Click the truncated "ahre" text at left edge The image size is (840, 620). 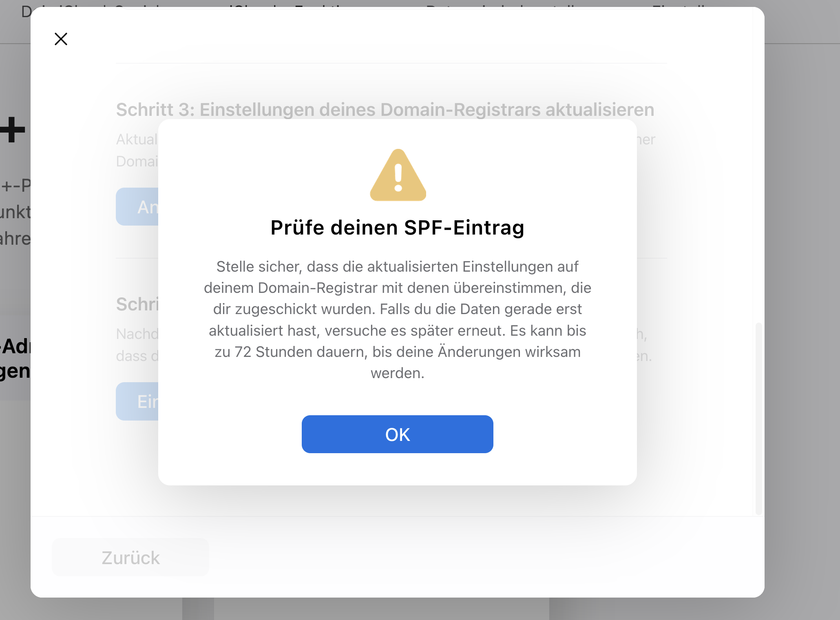pos(15,239)
